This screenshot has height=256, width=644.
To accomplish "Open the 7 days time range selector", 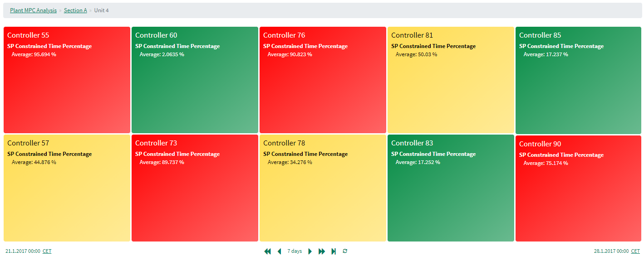I will pyautogui.click(x=295, y=251).
